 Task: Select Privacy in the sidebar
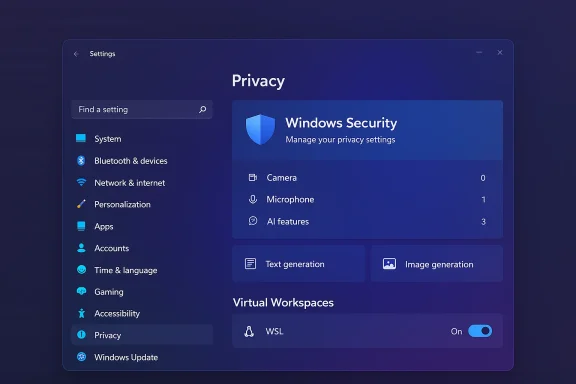[142, 335]
